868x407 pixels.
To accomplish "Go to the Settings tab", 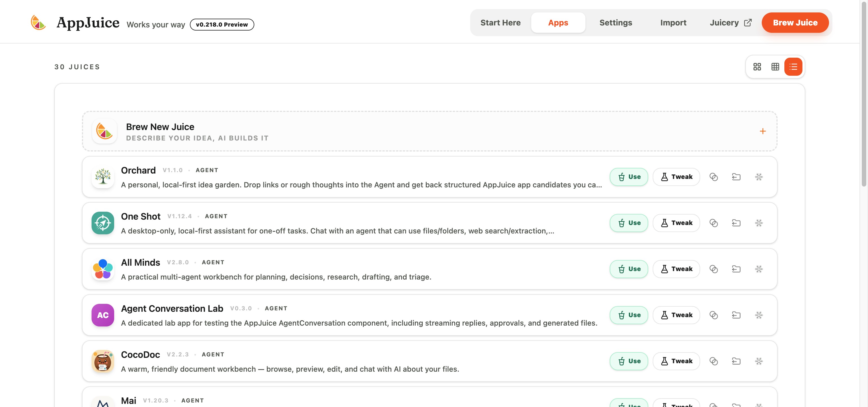I will pyautogui.click(x=616, y=23).
